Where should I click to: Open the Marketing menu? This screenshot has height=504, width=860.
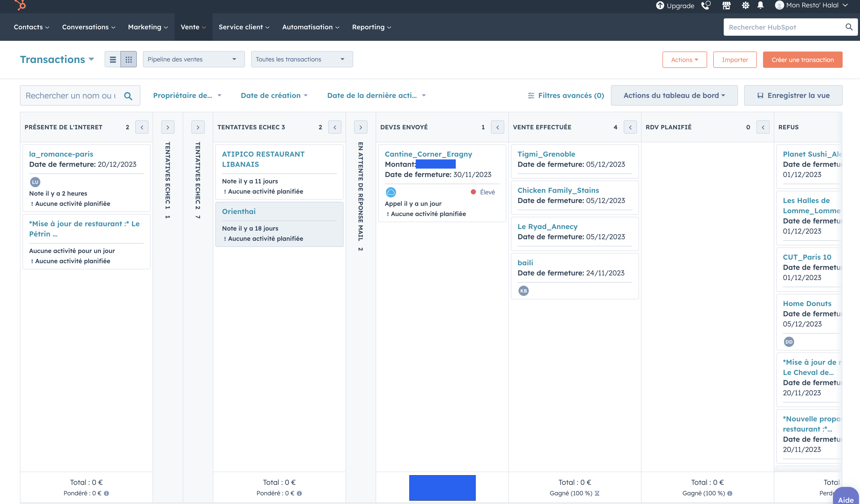(x=148, y=27)
